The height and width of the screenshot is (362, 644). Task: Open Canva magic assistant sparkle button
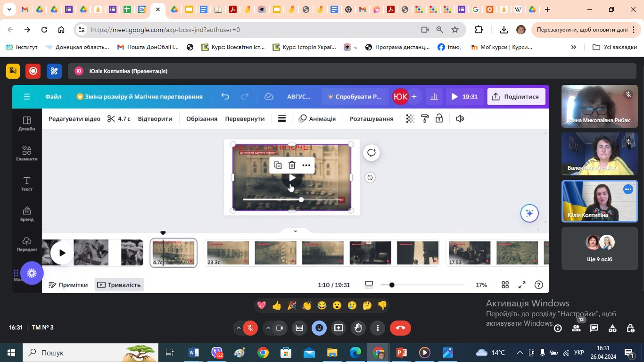529,213
